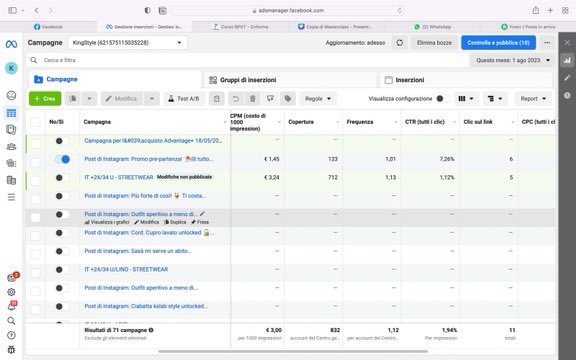Open Campaigns table view icon in sidebar
Screen dimensions: 576x360
point(11,113)
